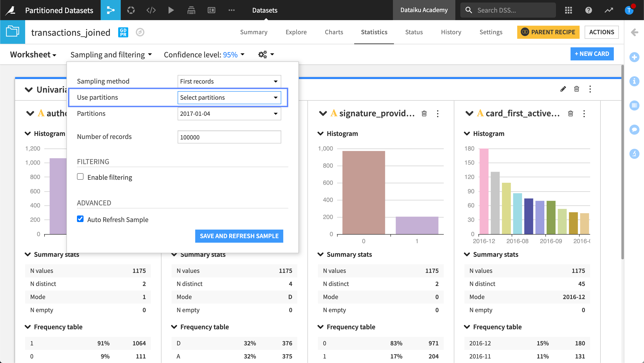The height and width of the screenshot is (363, 644).
Task: Delete the signature_provided column card
Action: (x=424, y=114)
